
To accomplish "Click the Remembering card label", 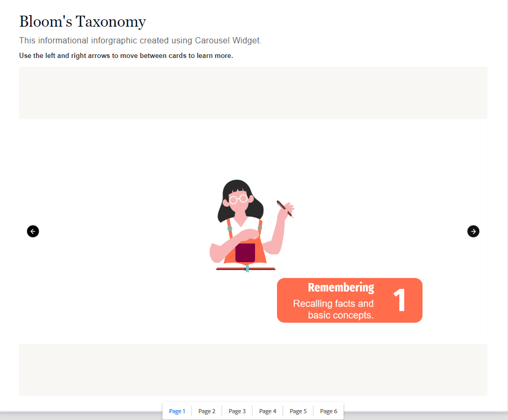I will coord(341,287).
